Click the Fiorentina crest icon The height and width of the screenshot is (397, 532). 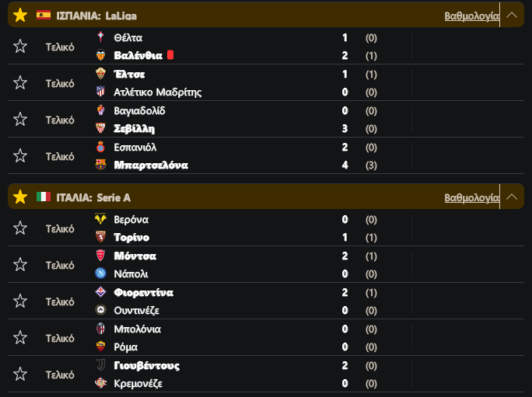click(100, 292)
